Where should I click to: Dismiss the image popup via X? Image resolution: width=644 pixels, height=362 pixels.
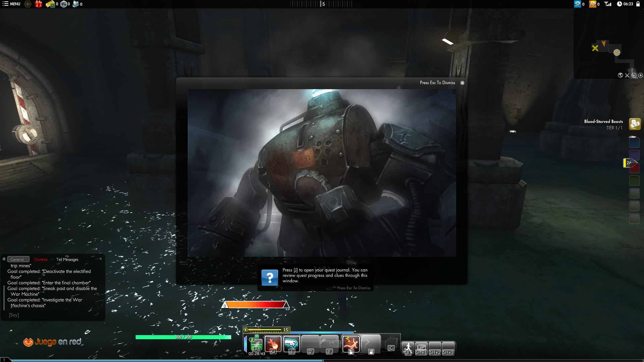(x=462, y=83)
